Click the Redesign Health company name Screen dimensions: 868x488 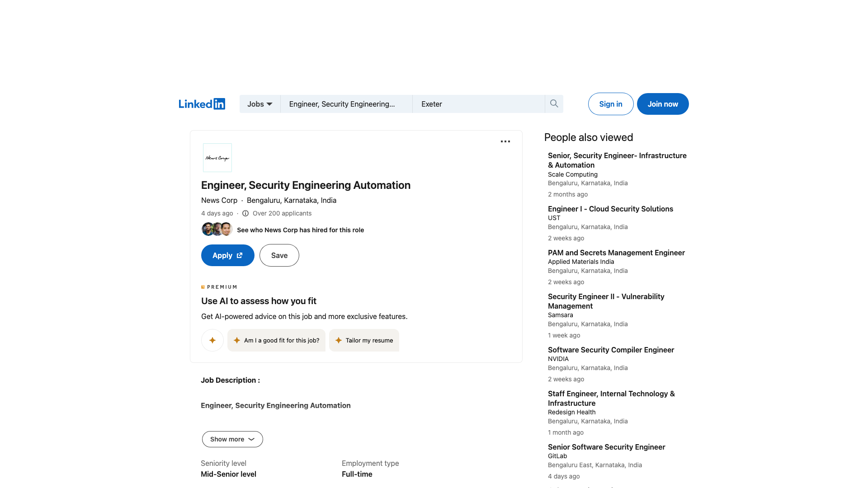pos(571,412)
